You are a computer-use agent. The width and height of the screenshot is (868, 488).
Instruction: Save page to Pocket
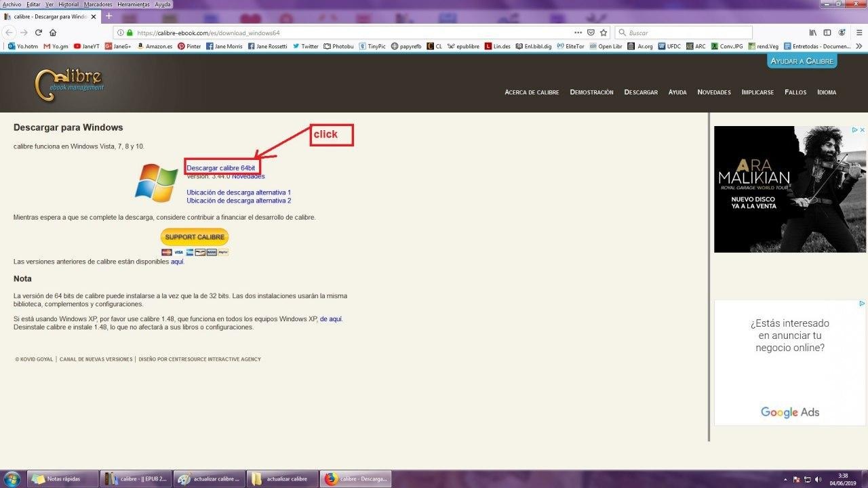point(591,33)
